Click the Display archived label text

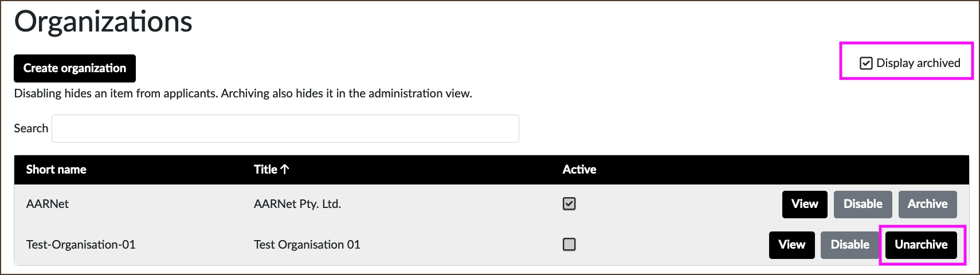coord(918,63)
